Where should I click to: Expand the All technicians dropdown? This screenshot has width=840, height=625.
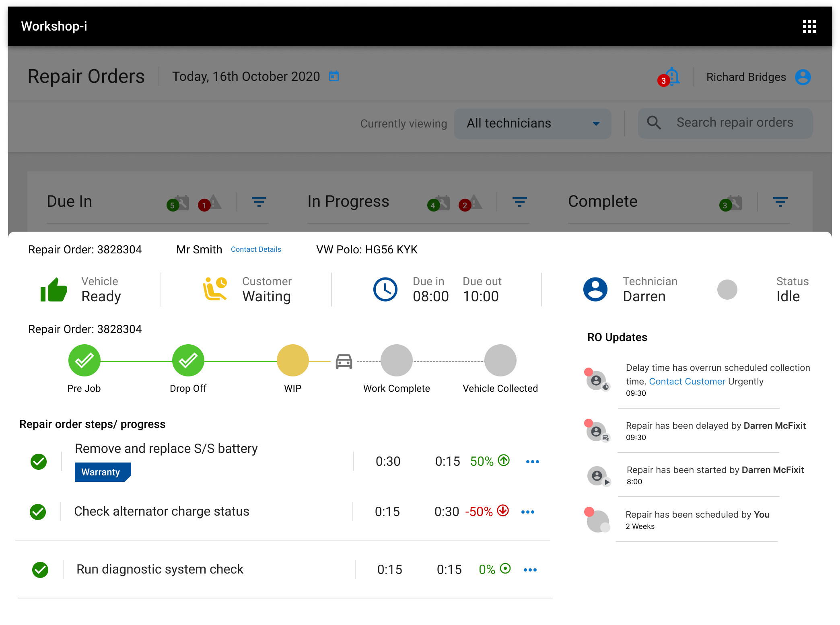pos(532,123)
